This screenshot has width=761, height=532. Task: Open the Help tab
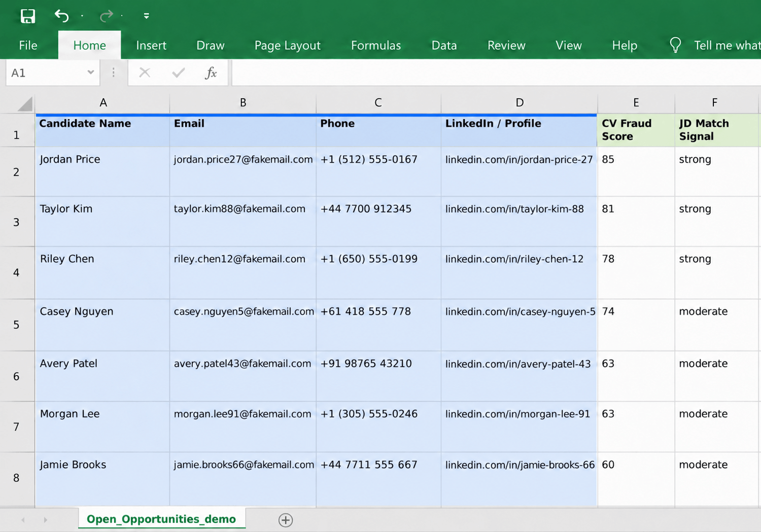625,45
